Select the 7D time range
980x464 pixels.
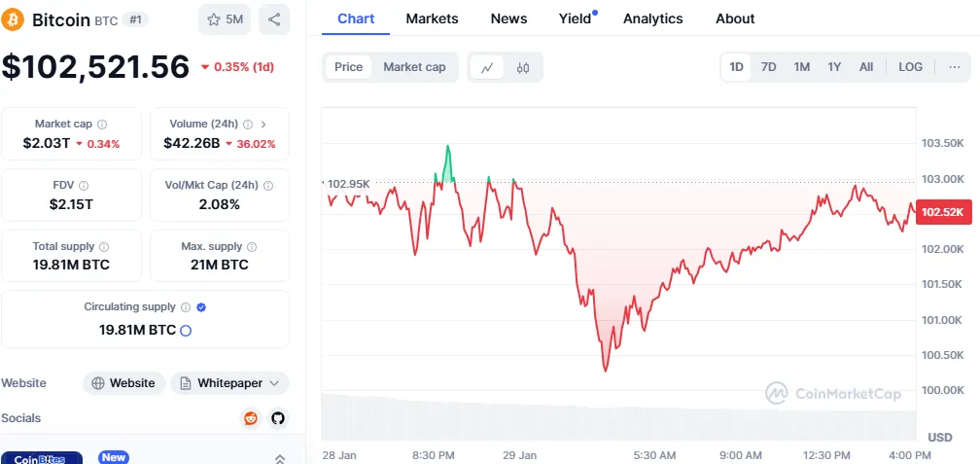[x=768, y=67]
